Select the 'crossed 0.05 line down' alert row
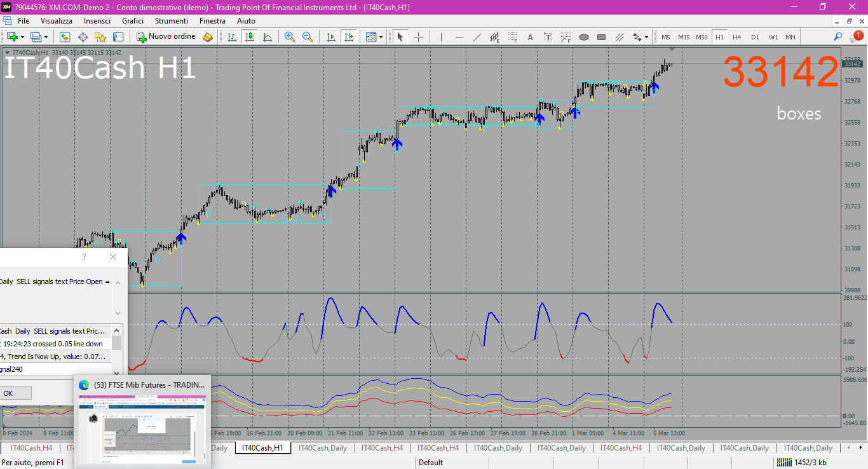Viewport: 868px width, 469px height. point(56,344)
